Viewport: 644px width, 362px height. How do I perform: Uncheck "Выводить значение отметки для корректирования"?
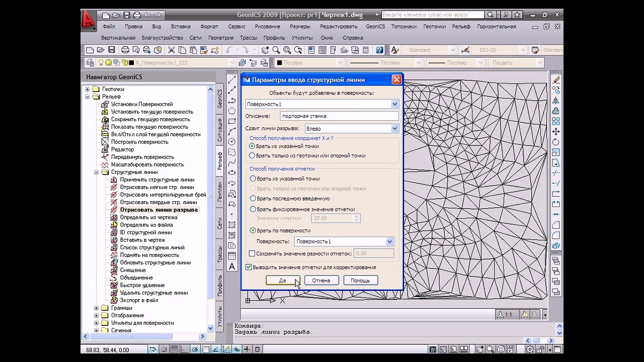pos(249,267)
